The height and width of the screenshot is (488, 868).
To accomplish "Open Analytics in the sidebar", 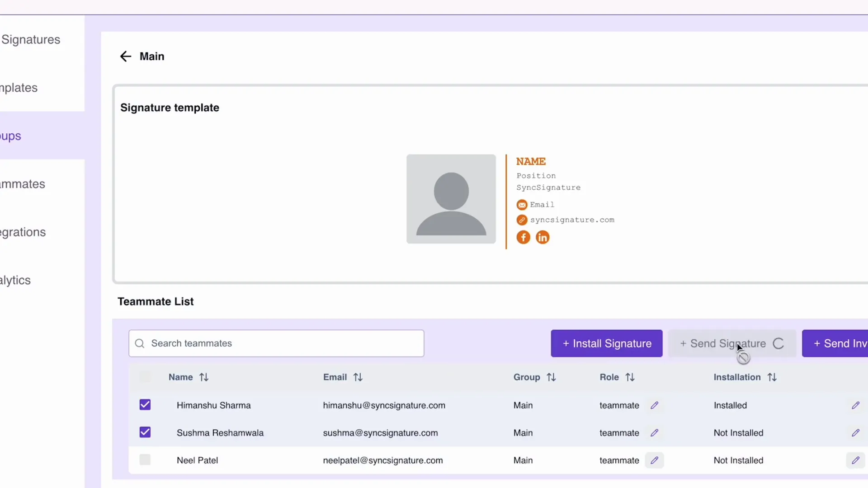I will (15, 280).
